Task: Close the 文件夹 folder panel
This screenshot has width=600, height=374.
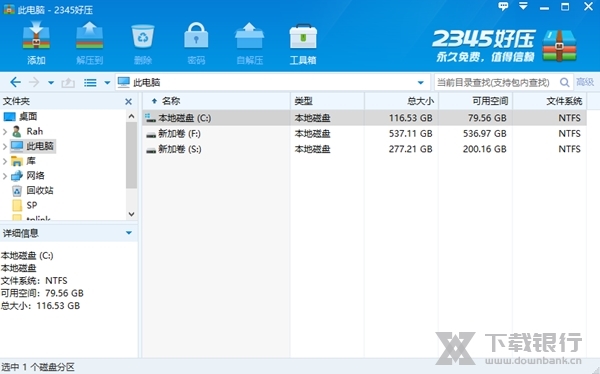Action: (129, 101)
